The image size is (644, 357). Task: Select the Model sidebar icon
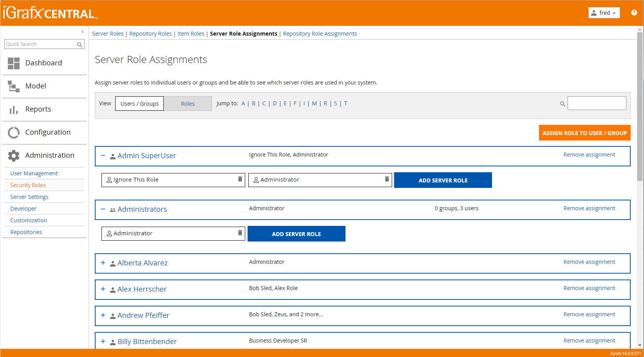coord(14,86)
